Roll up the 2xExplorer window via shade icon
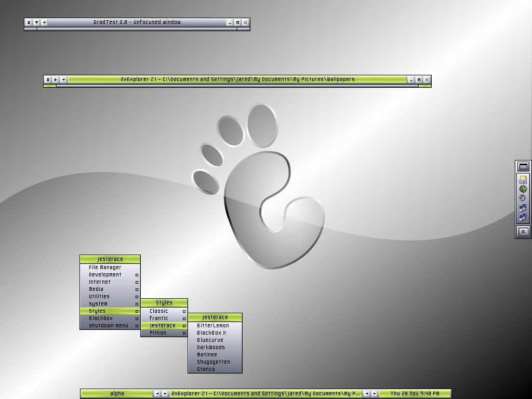This screenshot has width=532, height=399. coord(48,79)
